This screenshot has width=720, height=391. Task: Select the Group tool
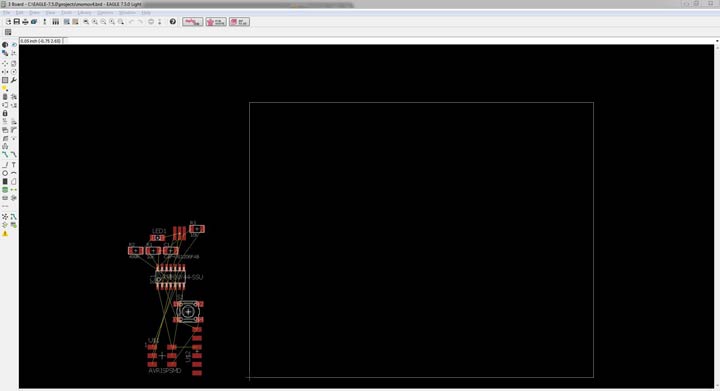[x=5, y=80]
